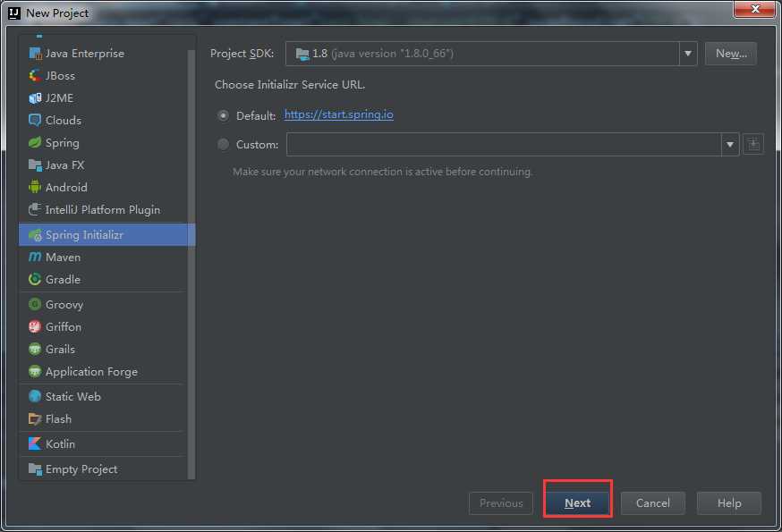Click the network connection notice text
This screenshot has width=782, height=532.
point(383,172)
